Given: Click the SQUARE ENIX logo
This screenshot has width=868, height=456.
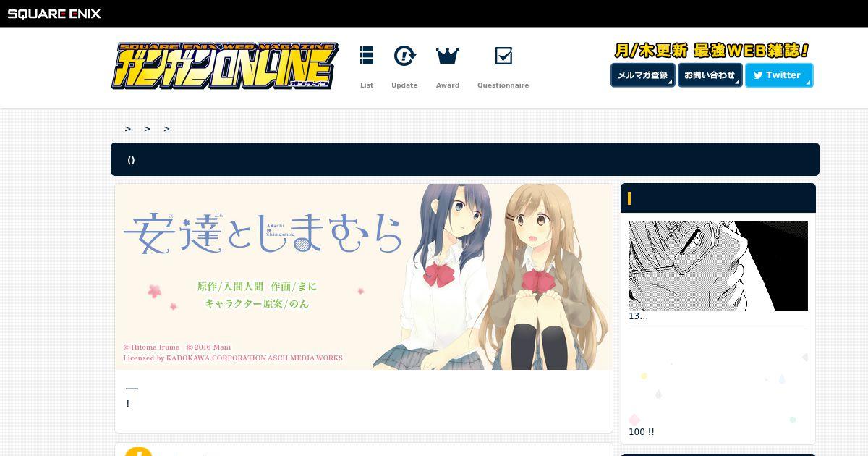Looking at the screenshot, I should tap(54, 13).
